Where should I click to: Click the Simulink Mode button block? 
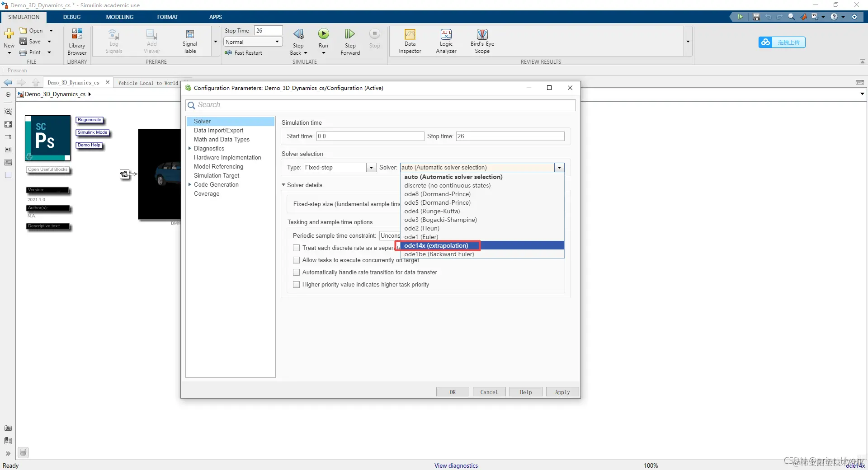tap(93, 132)
